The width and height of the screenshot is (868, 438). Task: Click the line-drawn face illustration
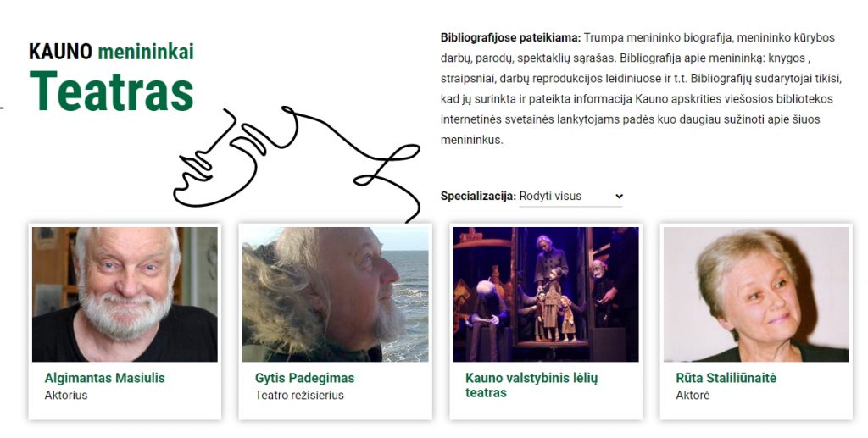[297, 165]
